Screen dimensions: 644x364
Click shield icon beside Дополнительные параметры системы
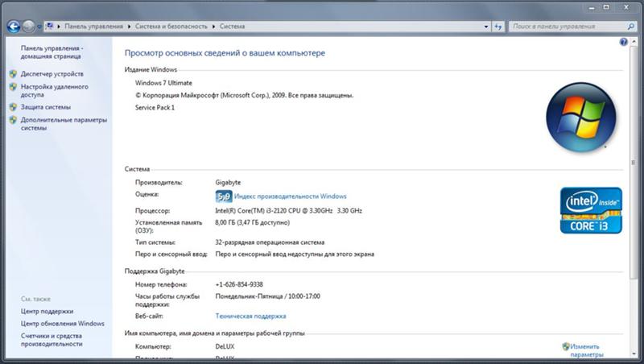(13, 120)
